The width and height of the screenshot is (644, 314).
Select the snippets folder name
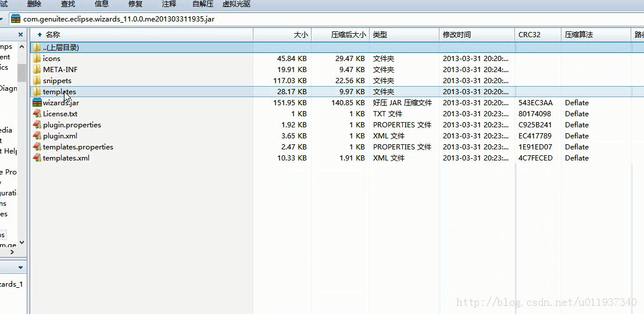[x=57, y=81]
